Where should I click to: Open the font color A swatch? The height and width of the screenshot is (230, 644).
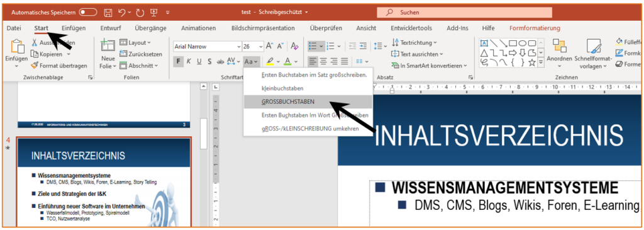pos(287,62)
